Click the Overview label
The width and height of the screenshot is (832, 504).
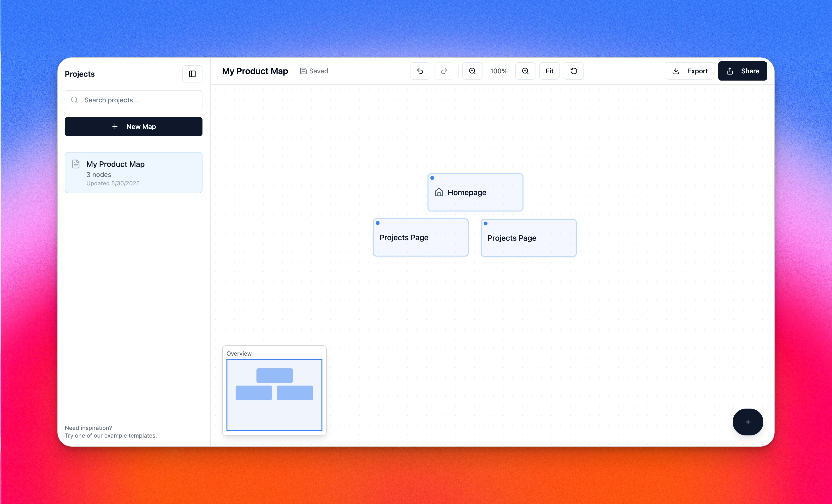click(239, 353)
